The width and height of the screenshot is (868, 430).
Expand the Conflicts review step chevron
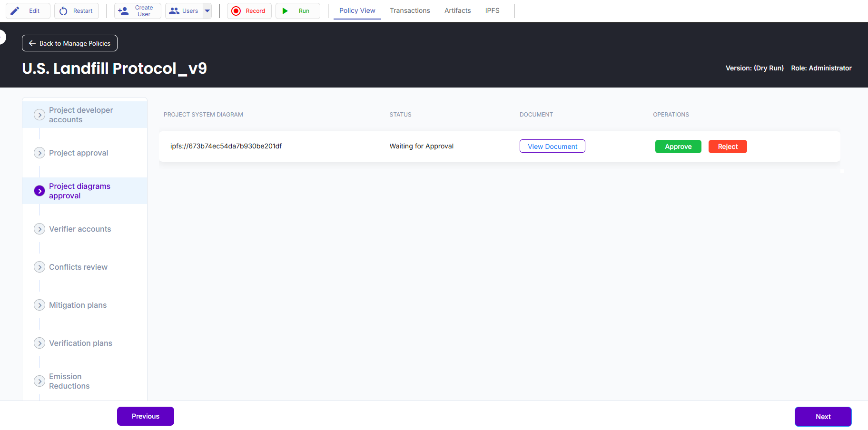pyautogui.click(x=39, y=267)
